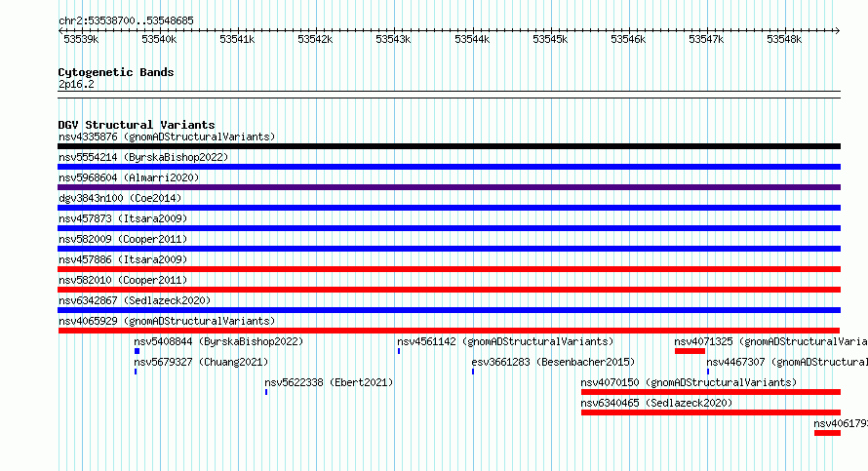This screenshot has width=868, height=471.
Task: Click the red nsv4065929 variant bar
Action: pyautogui.click(x=449, y=331)
